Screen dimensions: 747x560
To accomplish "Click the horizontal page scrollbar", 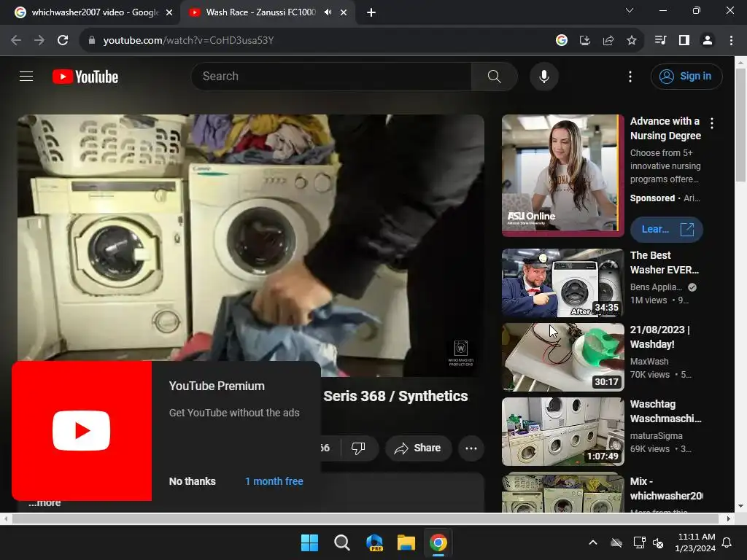I will point(365,518).
